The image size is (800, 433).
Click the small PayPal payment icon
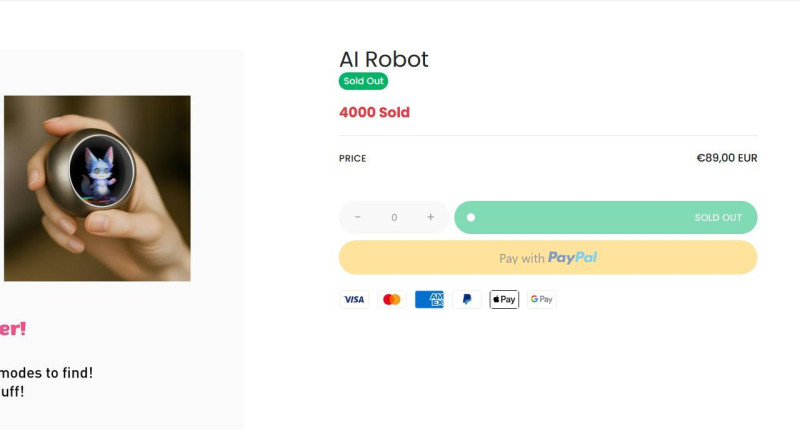pos(466,299)
